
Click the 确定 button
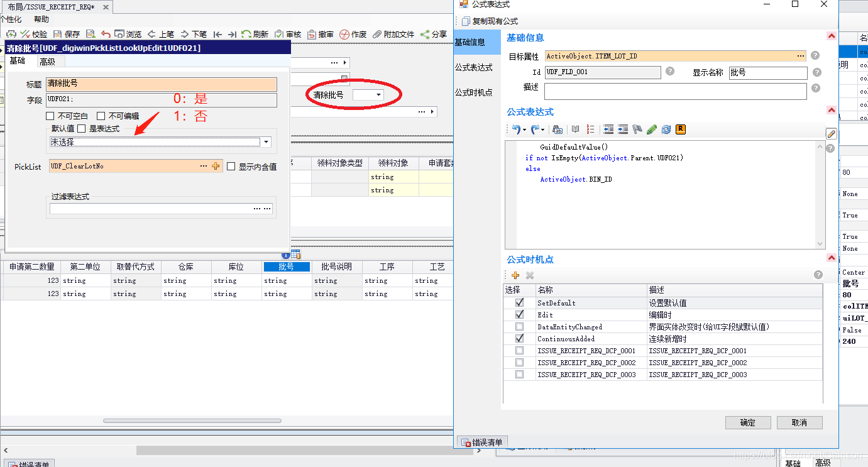(748, 422)
